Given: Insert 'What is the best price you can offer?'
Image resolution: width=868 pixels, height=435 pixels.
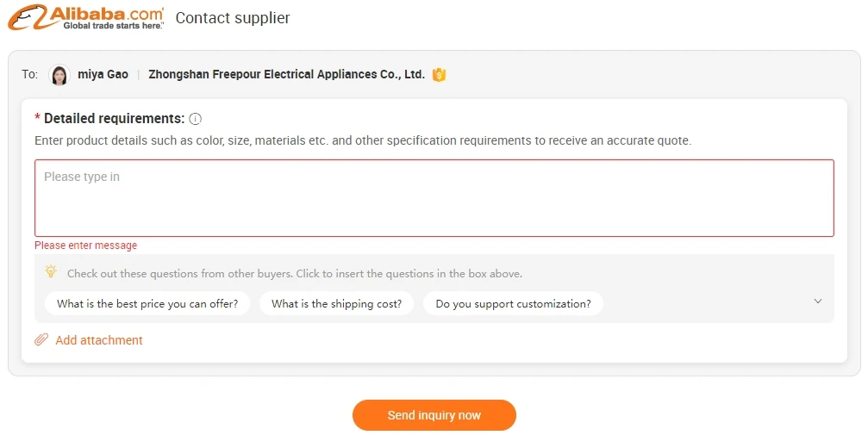Looking at the screenshot, I should point(147,304).
